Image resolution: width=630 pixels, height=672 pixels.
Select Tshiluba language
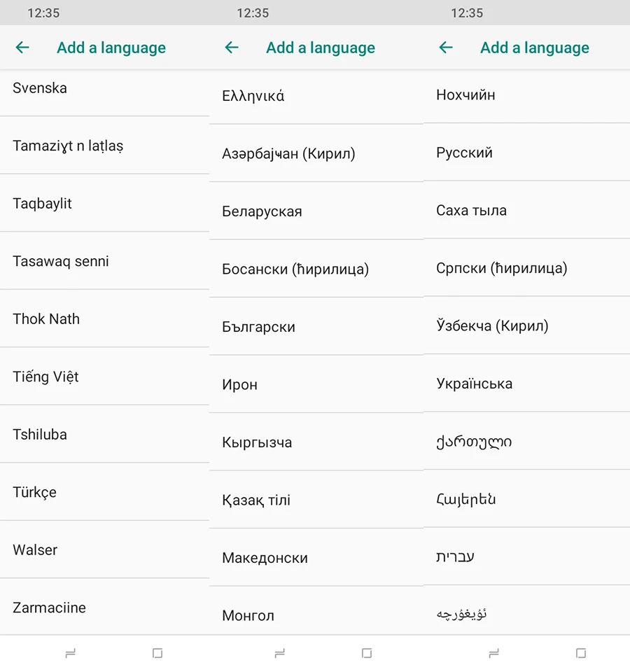[x=104, y=434]
